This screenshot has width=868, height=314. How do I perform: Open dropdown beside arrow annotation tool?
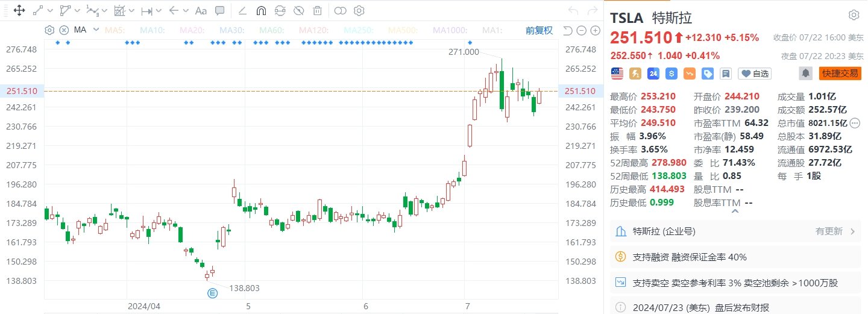pos(185,11)
